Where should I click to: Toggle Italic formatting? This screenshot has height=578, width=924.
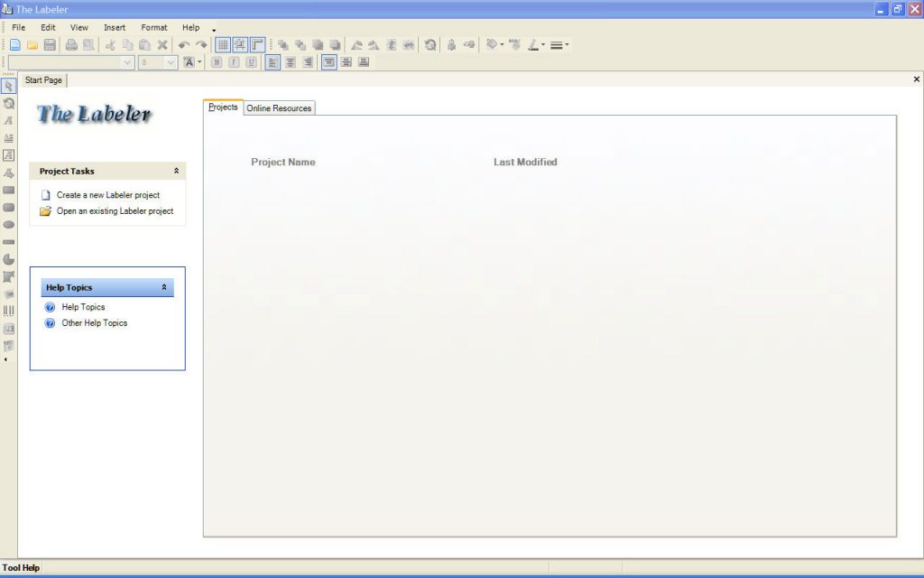234,62
